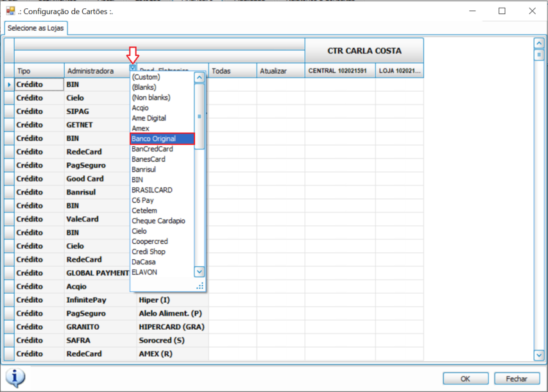Screen dimensions: 548x392
Task: Select Acqio in the filter list
Action: pyautogui.click(x=162, y=108)
